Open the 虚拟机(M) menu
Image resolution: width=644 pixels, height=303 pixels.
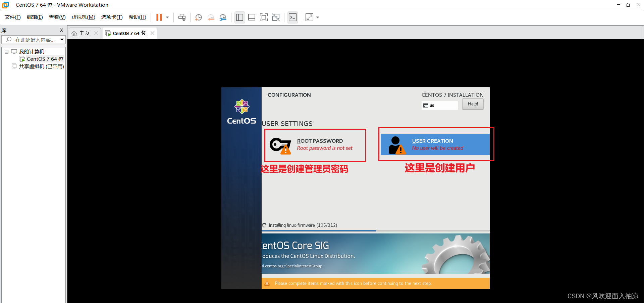pos(84,17)
